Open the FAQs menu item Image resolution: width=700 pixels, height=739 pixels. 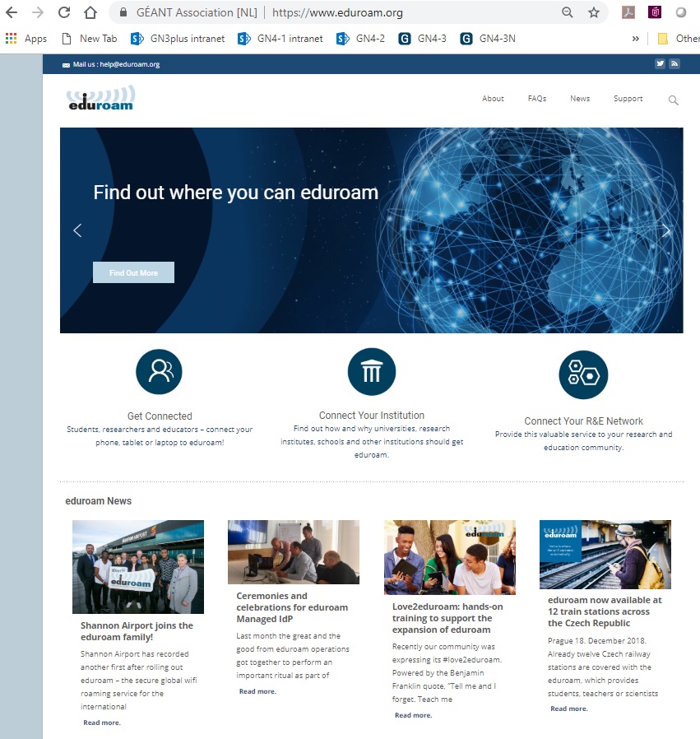click(537, 99)
